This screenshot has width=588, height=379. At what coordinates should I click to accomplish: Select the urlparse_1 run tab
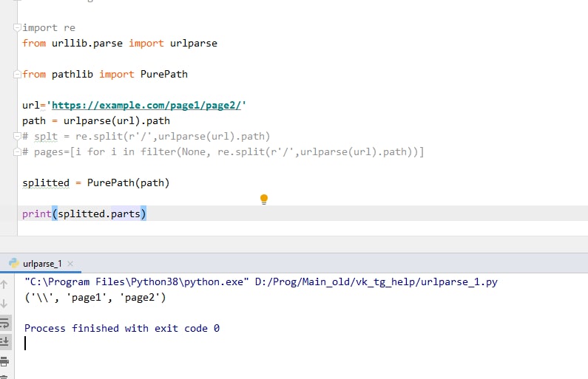(x=41, y=264)
